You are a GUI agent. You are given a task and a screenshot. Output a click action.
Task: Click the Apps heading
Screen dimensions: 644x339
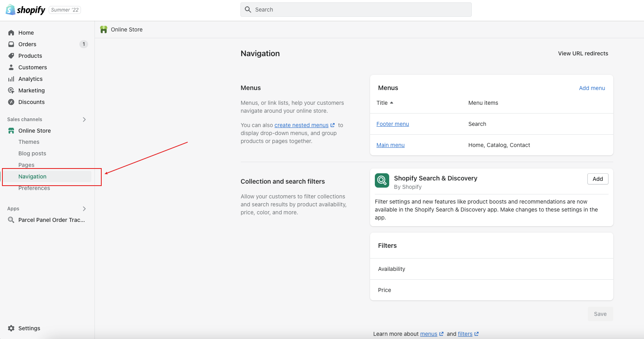13,209
